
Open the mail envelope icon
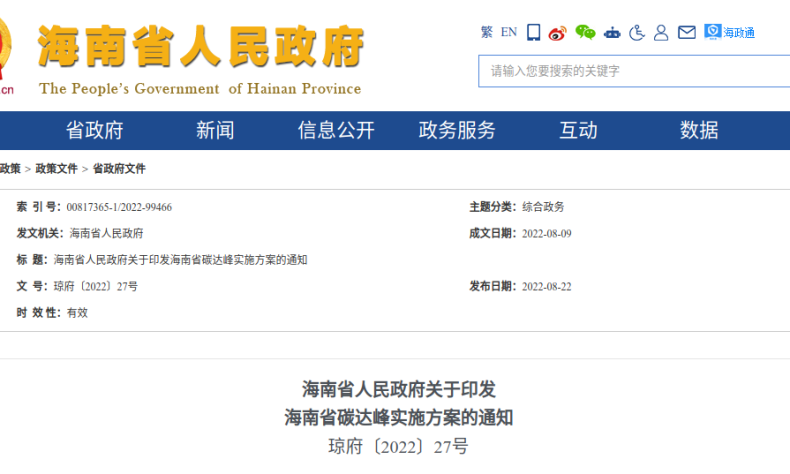click(x=687, y=33)
